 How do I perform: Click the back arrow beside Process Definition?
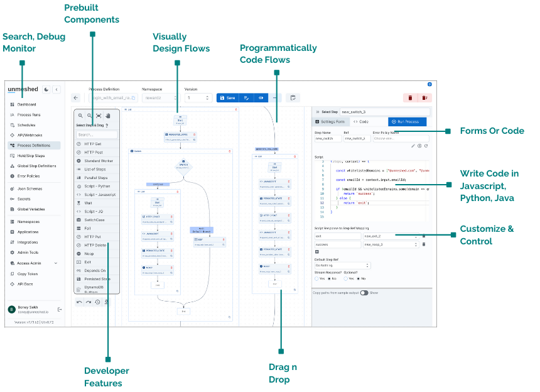(x=75, y=98)
